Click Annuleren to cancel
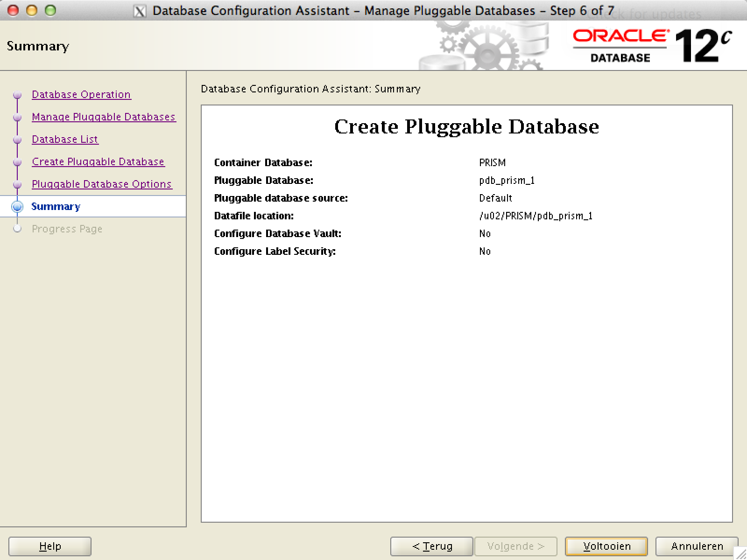Screen dimensions: 747x560 click(697, 546)
